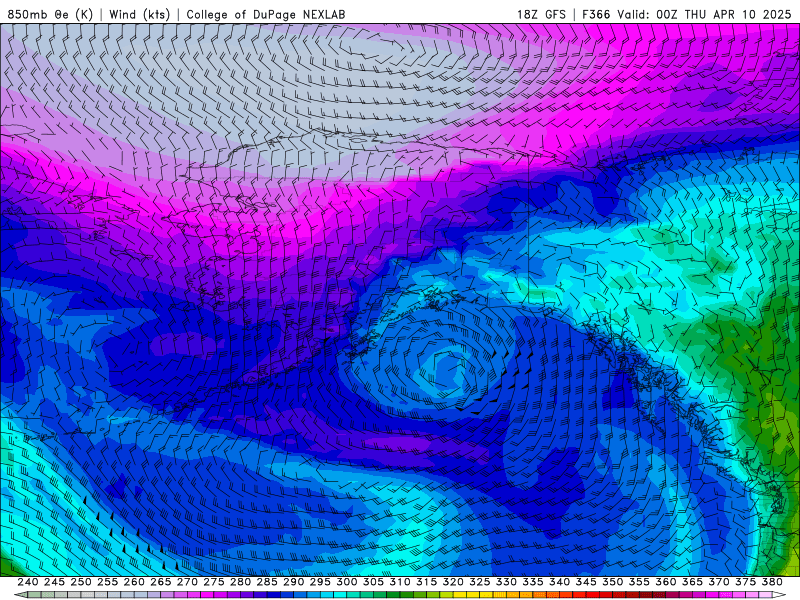Click the 355 value on the color scale

coord(639,582)
